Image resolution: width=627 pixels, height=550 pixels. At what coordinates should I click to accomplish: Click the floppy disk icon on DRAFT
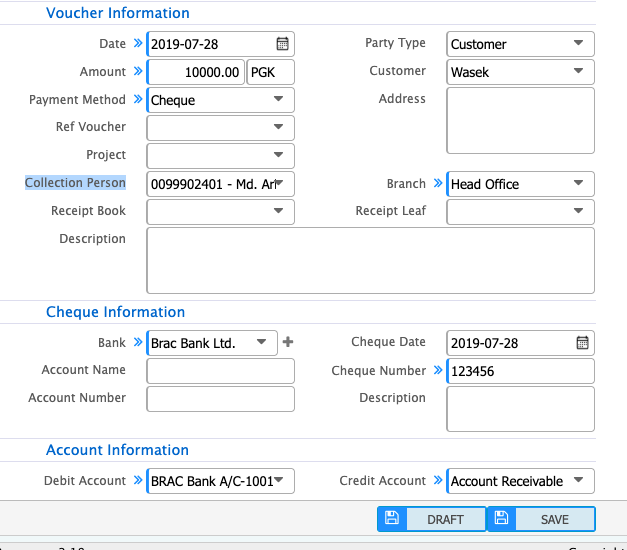pos(392,519)
